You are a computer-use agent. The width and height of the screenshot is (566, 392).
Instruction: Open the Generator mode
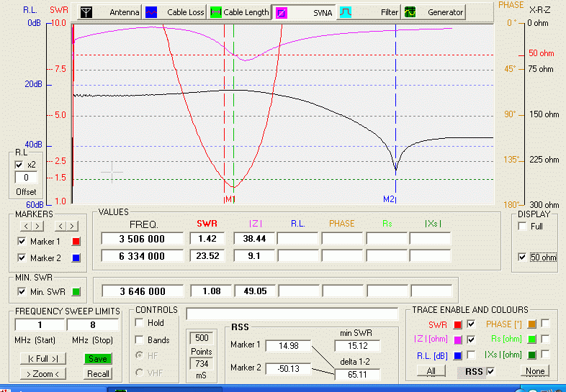(x=434, y=12)
